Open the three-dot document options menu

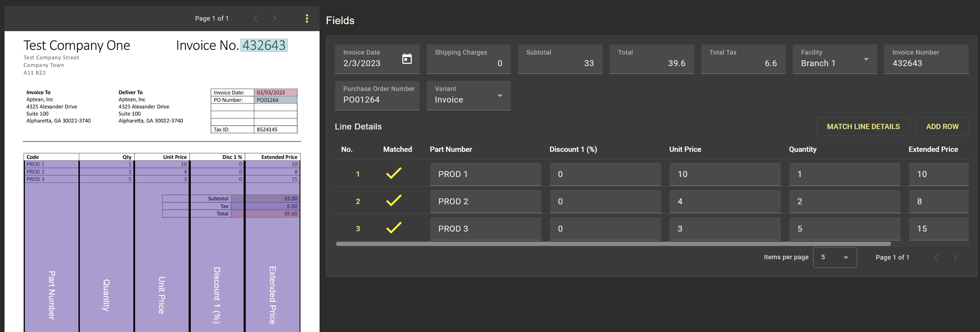[x=307, y=19]
